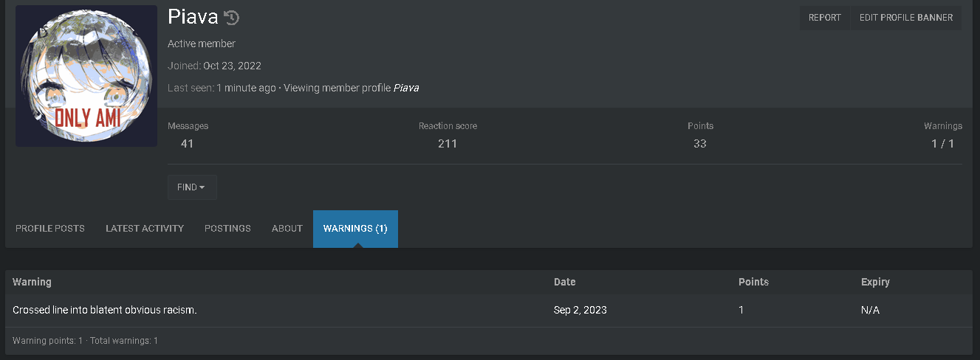Expand the Find dropdown

[x=192, y=187]
